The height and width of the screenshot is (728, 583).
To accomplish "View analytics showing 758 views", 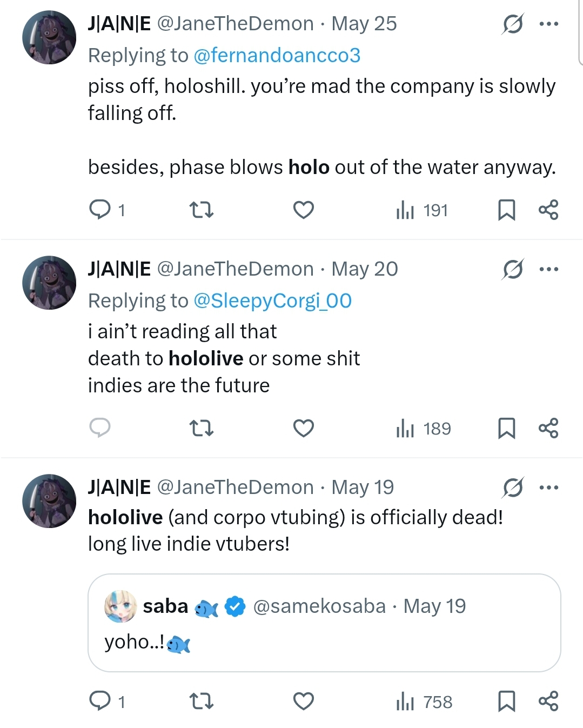I will (x=424, y=702).
